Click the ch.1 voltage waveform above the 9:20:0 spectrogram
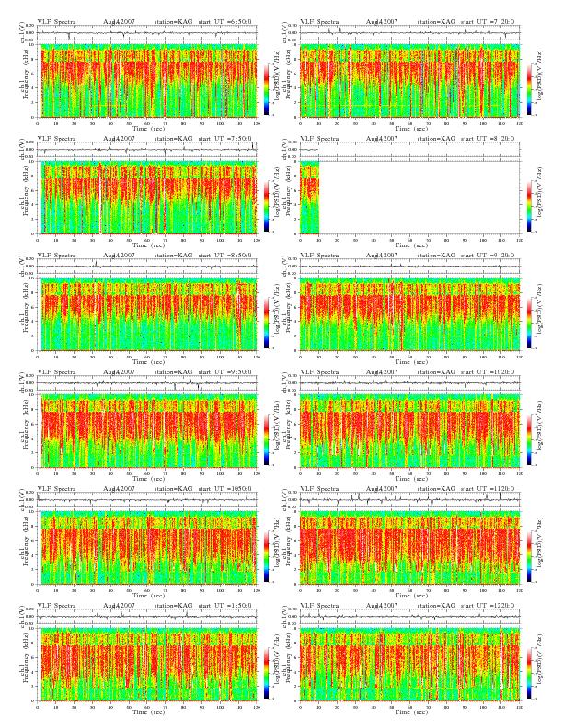The height and width of the screenshot is (728, 563). tap(409, 266)
